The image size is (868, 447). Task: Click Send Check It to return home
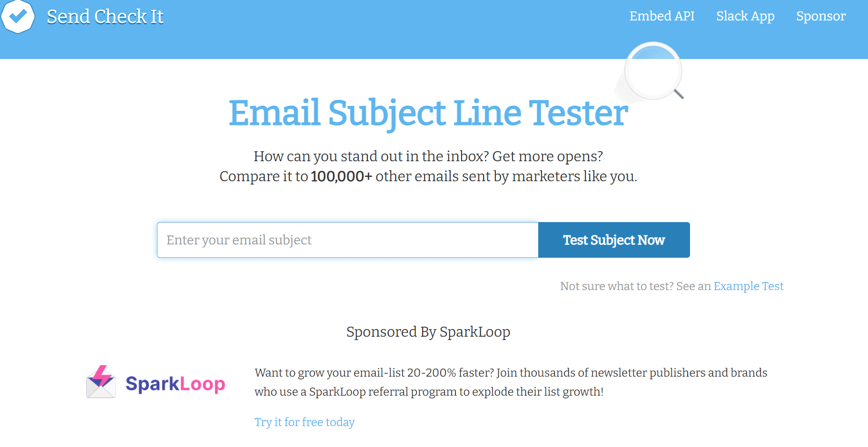tap(106, 17)
